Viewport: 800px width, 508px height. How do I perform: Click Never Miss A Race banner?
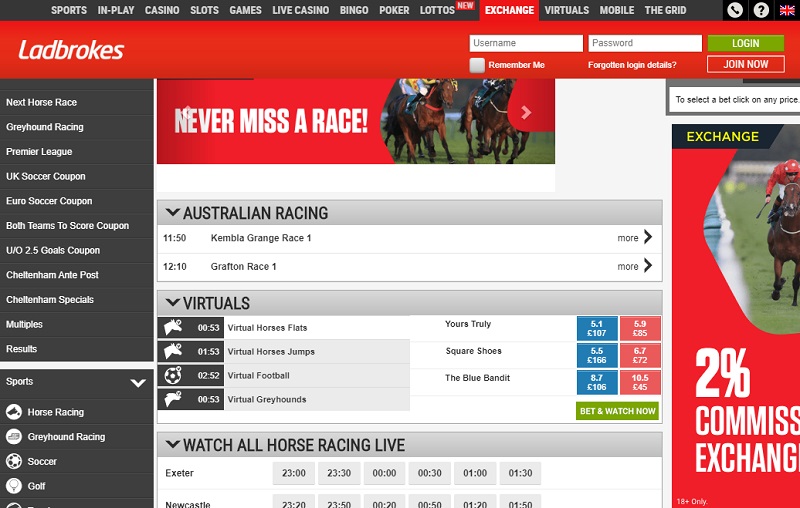click(356, 121)
